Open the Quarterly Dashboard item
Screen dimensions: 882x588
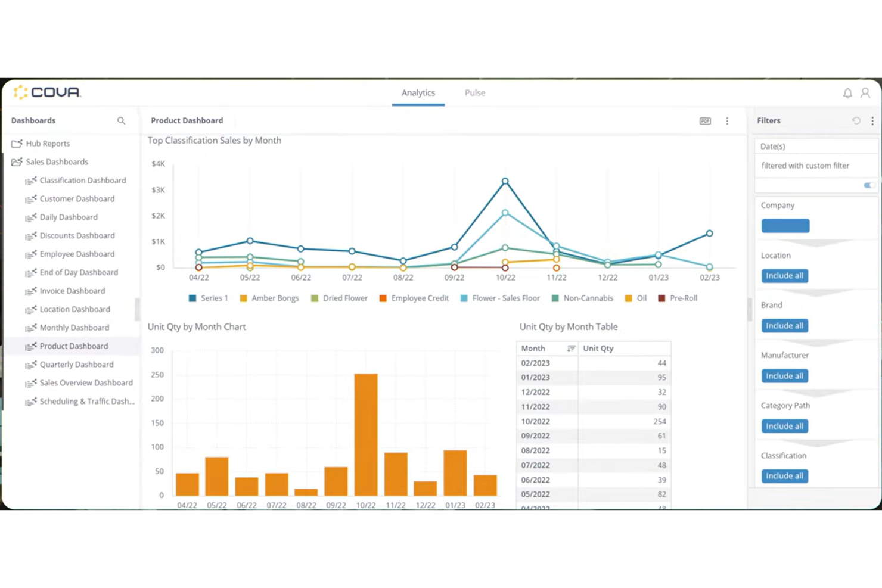tap(76, 365)
